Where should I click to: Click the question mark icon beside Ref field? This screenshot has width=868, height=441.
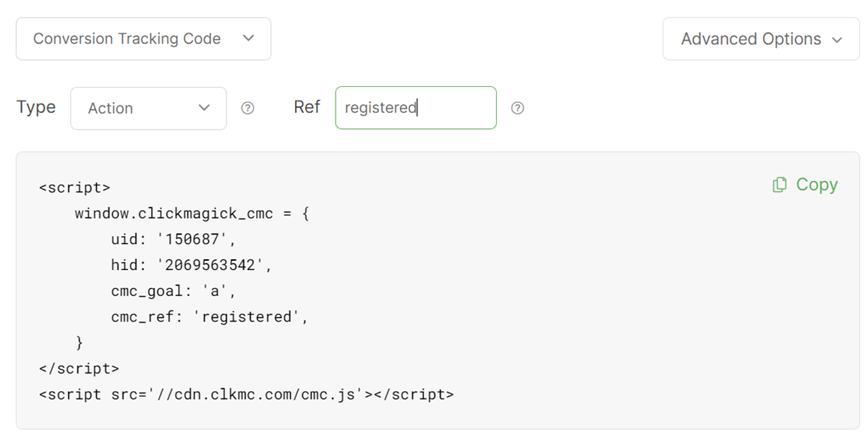[x=517, y=109]
